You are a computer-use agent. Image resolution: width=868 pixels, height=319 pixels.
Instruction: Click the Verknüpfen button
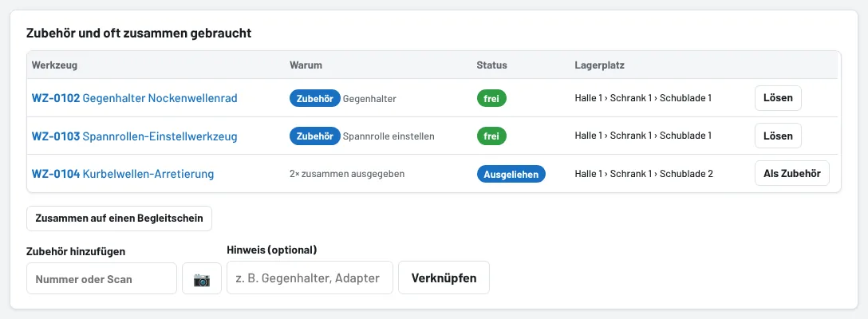(x=444, y=278)
